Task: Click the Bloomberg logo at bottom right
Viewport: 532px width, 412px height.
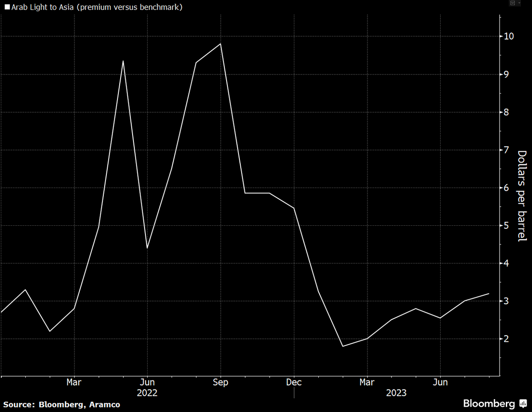Action: tap(495, 404)
